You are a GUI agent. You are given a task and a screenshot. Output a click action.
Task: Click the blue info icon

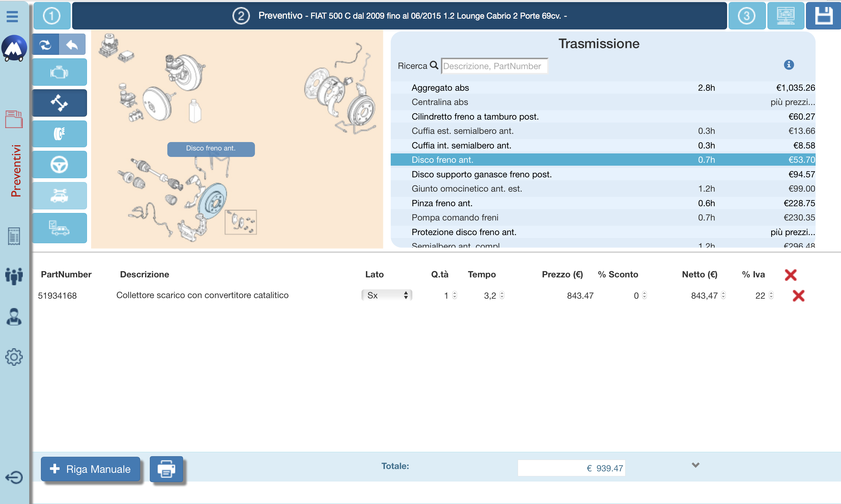pyautogui.click(x=789, y=64)
